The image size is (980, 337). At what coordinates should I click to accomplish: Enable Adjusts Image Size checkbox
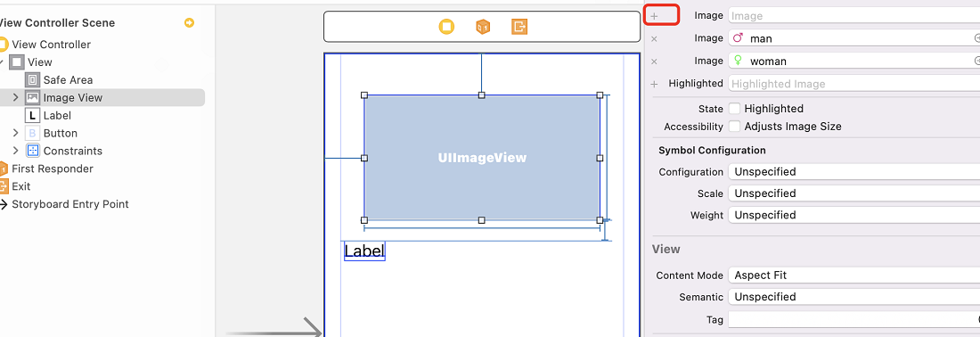tap(734, 127)
